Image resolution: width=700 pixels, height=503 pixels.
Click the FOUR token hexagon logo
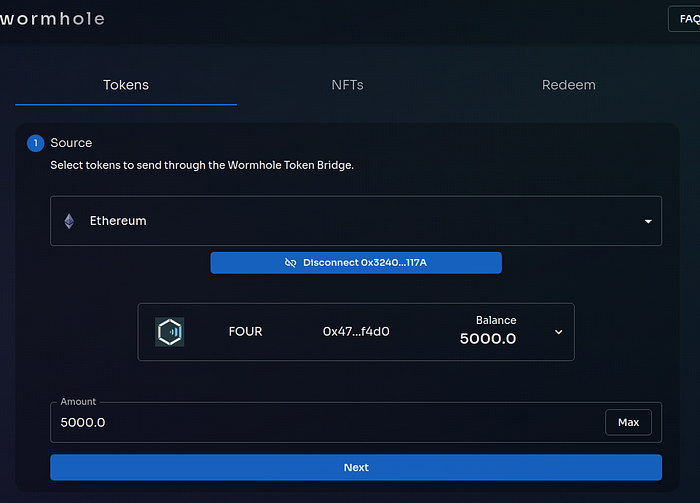[170, 332]
